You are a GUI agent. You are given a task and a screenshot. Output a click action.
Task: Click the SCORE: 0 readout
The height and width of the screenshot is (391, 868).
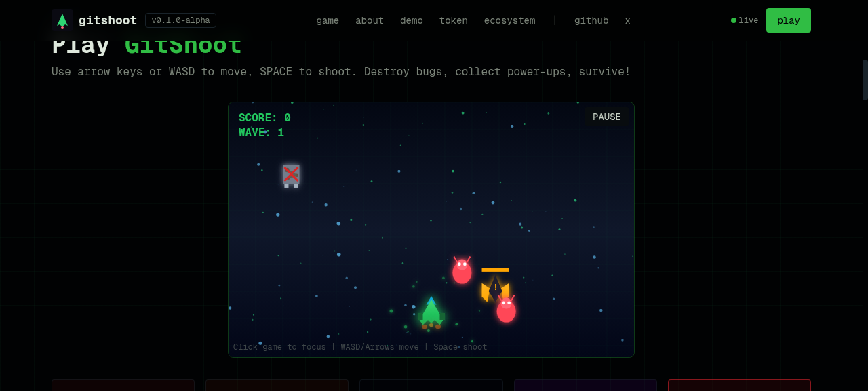click(x=264, y=117)
